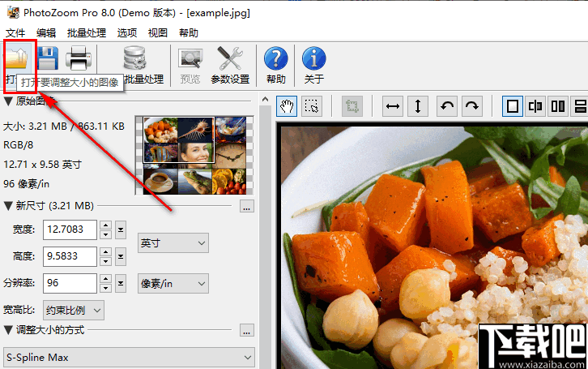
Task: Open the width presets menu button
Action: click(x=121, y=230)
